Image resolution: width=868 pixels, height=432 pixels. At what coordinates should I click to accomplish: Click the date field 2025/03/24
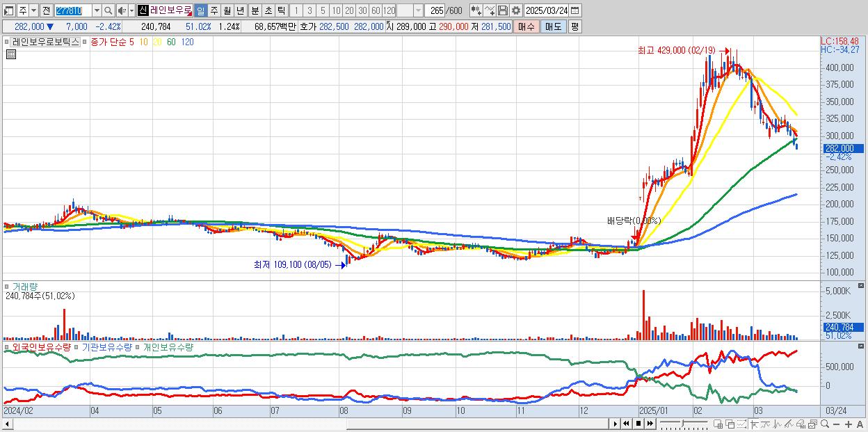(546, 10)
